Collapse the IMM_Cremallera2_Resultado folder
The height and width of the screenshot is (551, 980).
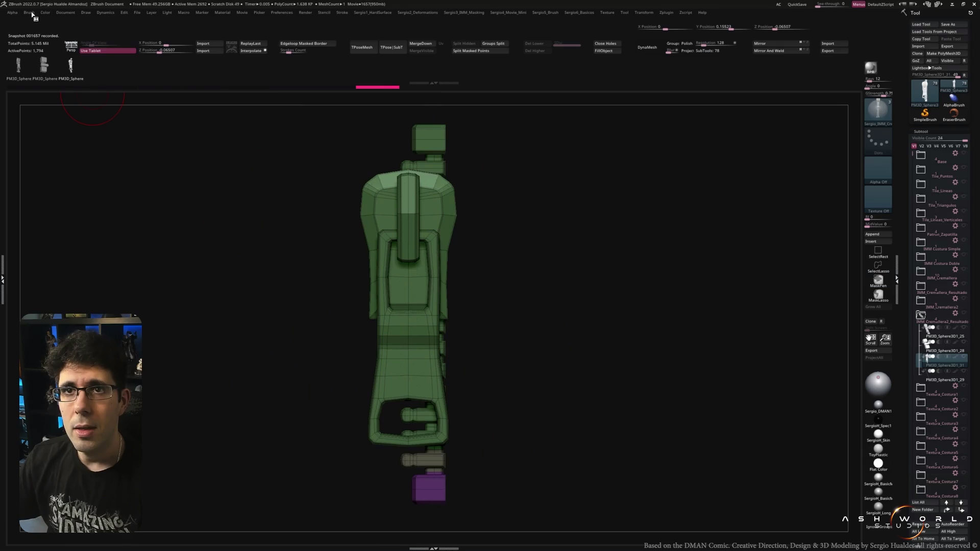(921, 315)
